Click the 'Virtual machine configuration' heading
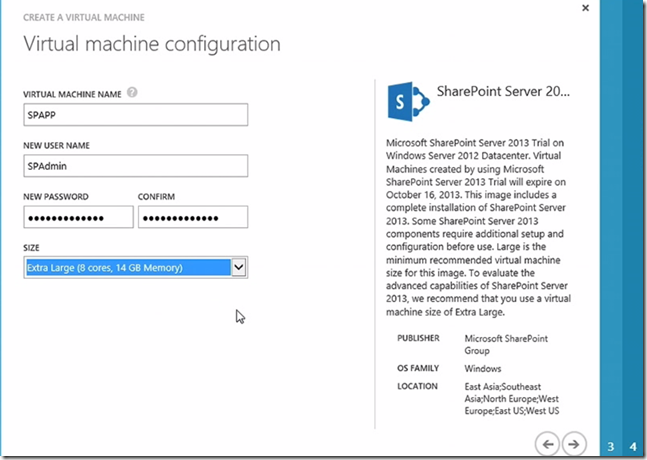Viewport: 647px width, 460px height. click(152, 44)
